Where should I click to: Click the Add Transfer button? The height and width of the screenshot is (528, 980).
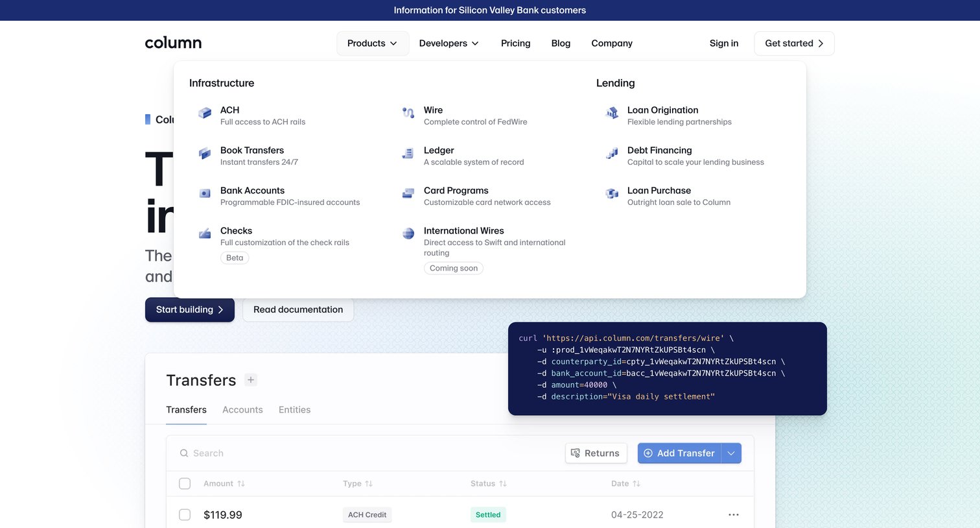click(x=679, y=453)
